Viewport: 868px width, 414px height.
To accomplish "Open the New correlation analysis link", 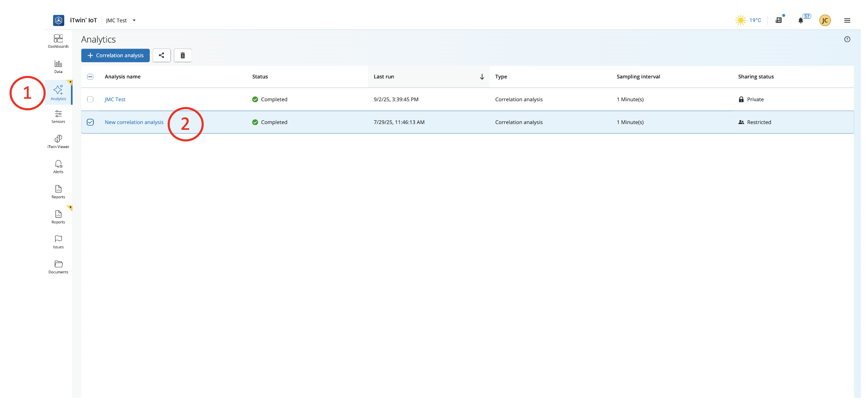I will [x=134, y=122].
